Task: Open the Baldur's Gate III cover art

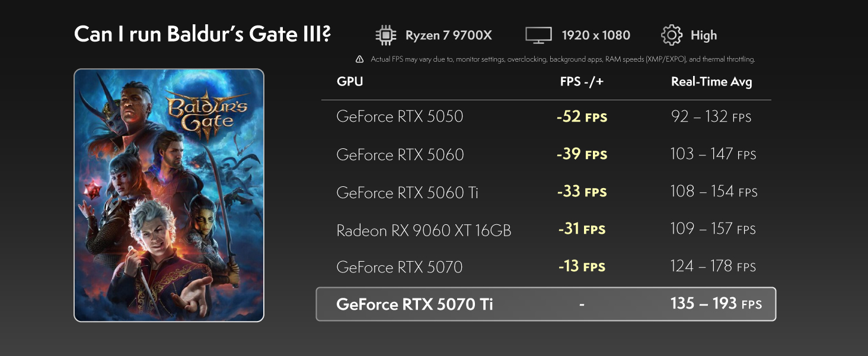Action: [x=169, y=195]
